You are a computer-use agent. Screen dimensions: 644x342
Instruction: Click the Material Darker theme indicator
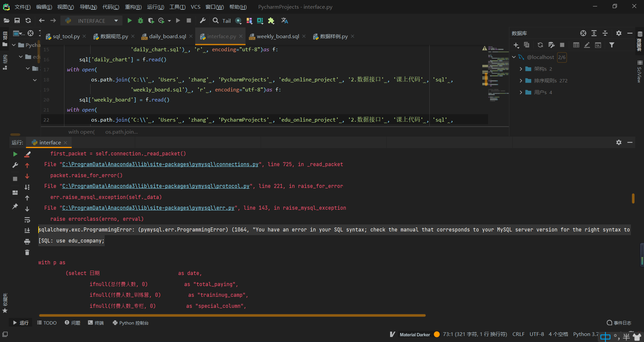tap(415, 335)
